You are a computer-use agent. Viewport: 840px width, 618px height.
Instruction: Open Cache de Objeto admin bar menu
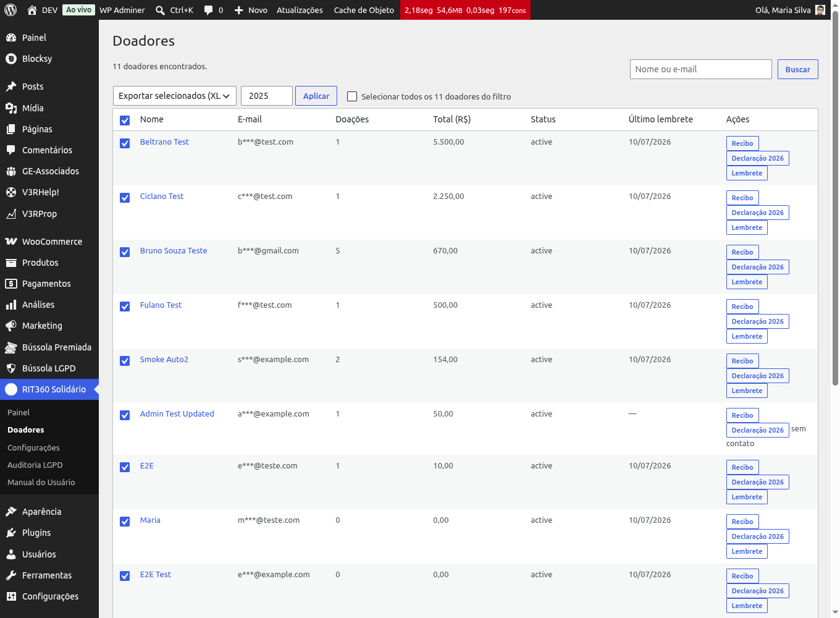tap(364, 10)
